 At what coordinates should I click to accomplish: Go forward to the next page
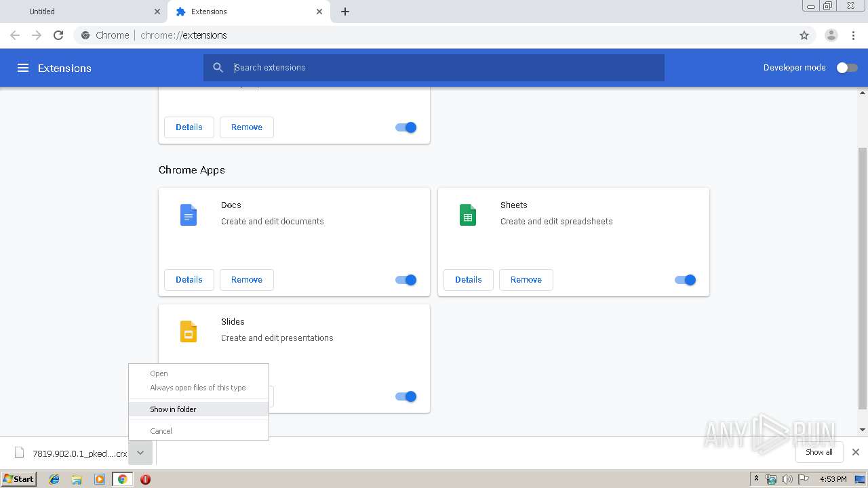point(37,35)
